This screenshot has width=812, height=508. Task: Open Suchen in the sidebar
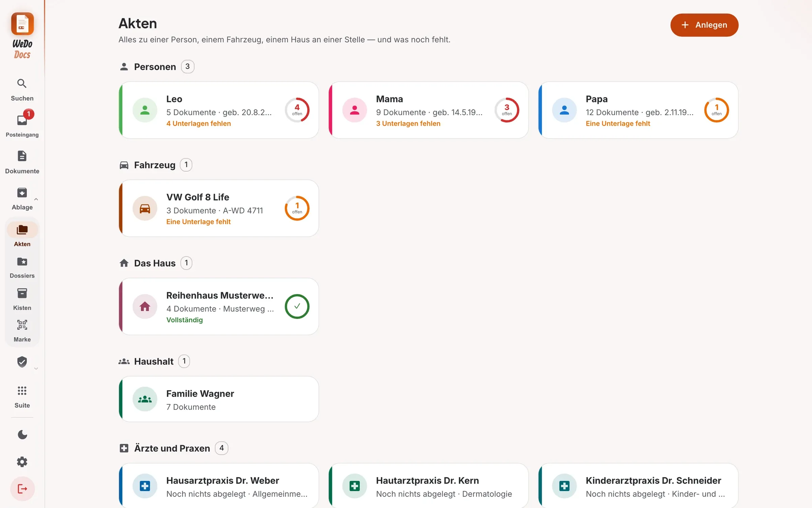tap(22, 90)
